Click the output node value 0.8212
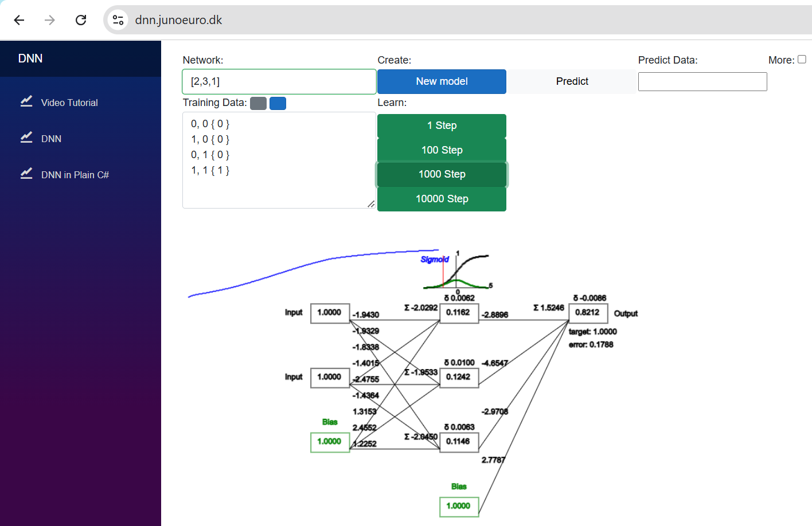Image resolution: width=812 pixels, height=526 pixels. click(588, 313)
